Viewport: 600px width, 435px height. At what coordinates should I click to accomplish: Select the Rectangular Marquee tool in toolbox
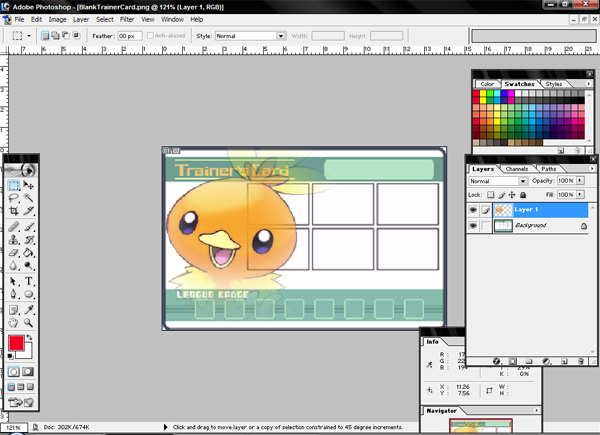point(14,186)
